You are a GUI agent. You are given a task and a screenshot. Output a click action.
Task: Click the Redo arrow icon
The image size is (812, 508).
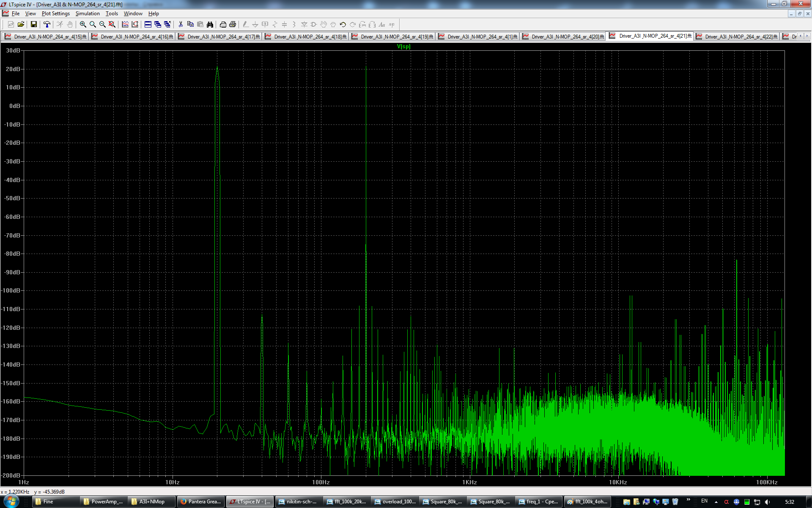353,25
